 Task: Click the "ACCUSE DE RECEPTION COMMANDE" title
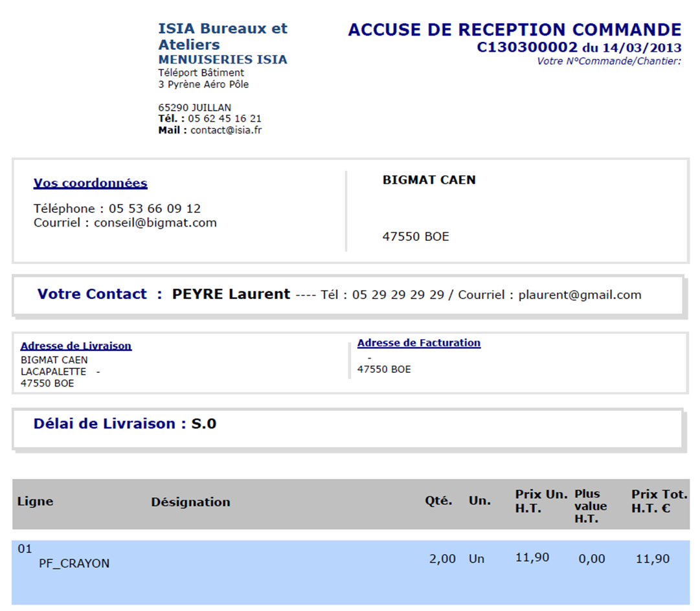[x=514, y=30]
